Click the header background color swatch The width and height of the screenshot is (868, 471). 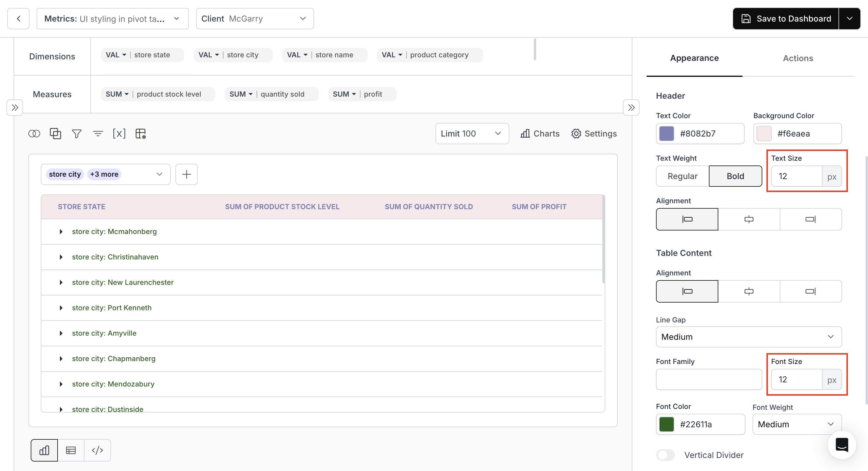coord(764,134)
